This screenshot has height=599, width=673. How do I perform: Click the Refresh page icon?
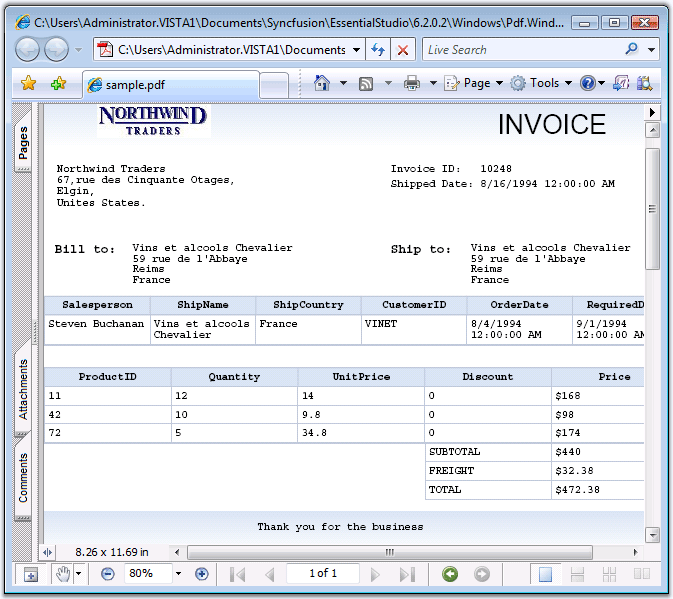coord(378,50)
